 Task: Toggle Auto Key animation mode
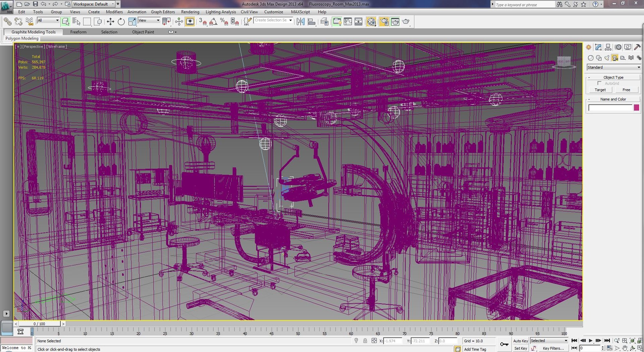[521, 341]
